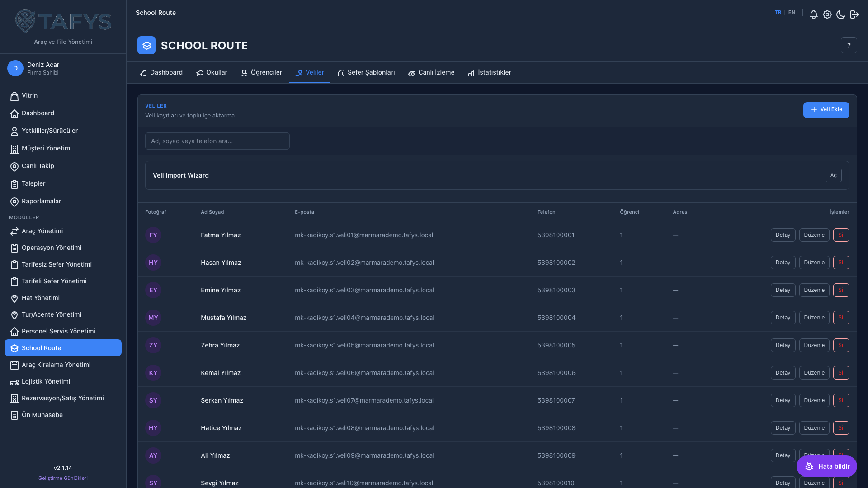Switch language to EN
Image resolution: width=868 pixels, height=488 pixels.
click(792, 13)
